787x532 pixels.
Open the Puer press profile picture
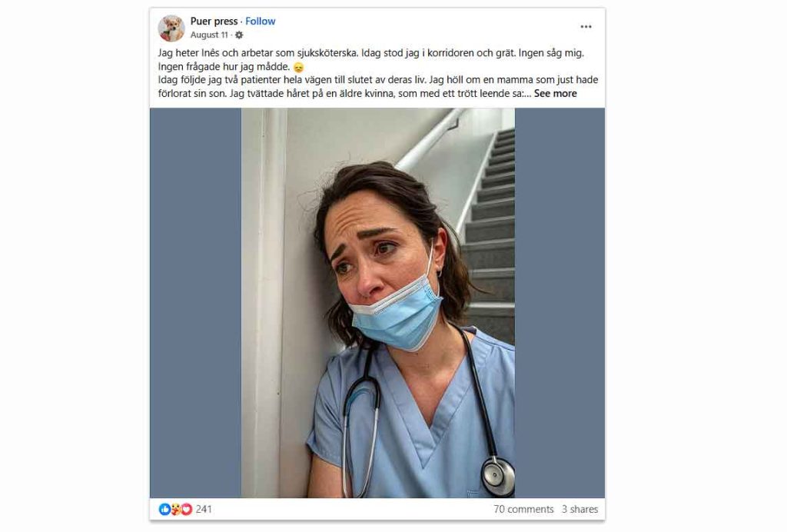point(171,28)
